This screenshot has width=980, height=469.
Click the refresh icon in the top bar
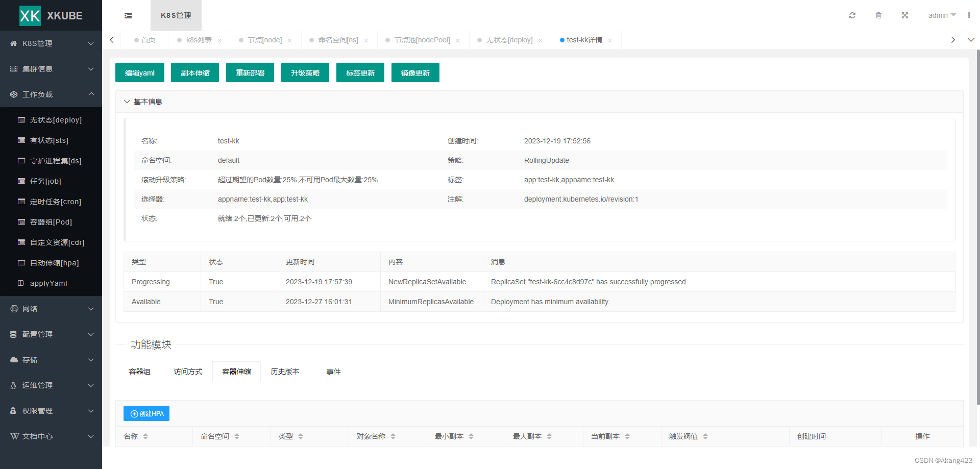(x=852, y=15)
